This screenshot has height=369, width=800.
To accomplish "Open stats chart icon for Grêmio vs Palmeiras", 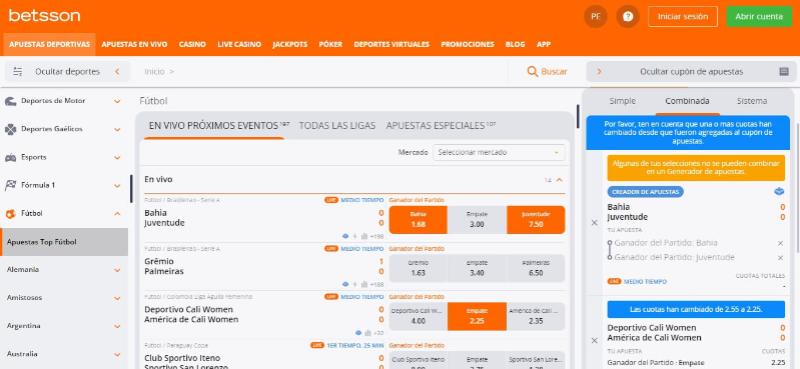I will coord(364,284).
